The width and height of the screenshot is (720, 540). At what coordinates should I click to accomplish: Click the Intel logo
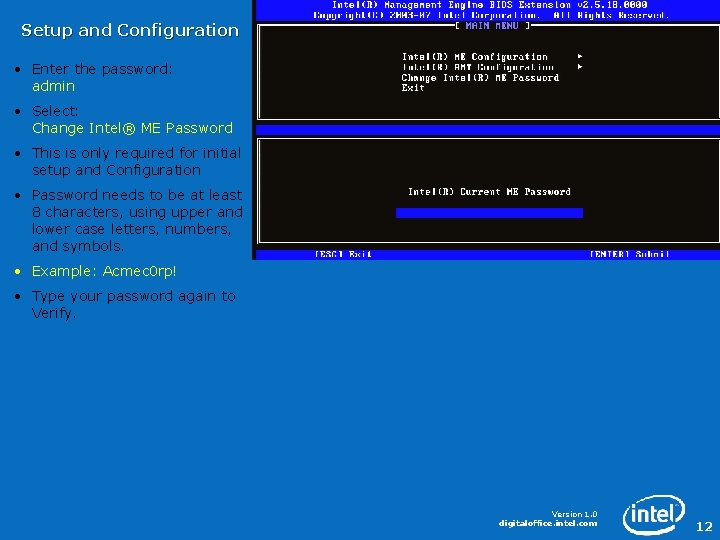click(653, 514)
